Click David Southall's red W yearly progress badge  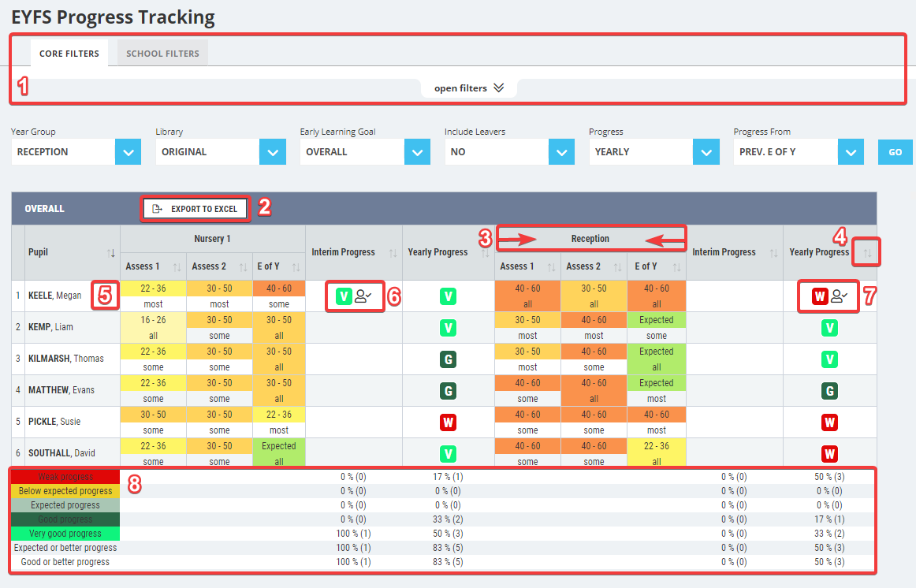[x=829, y=453]
